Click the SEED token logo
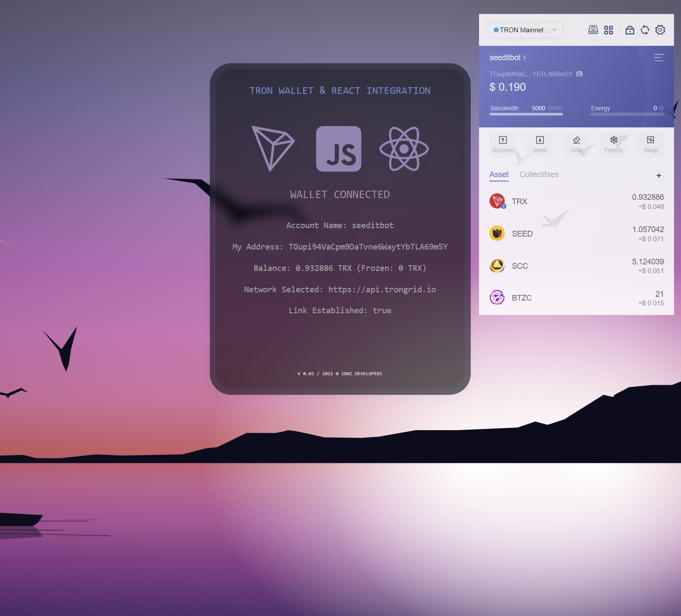681x616 pixels. coord(497,233)
